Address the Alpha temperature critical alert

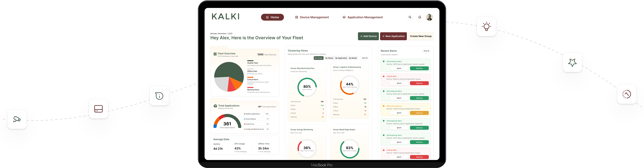419,83
